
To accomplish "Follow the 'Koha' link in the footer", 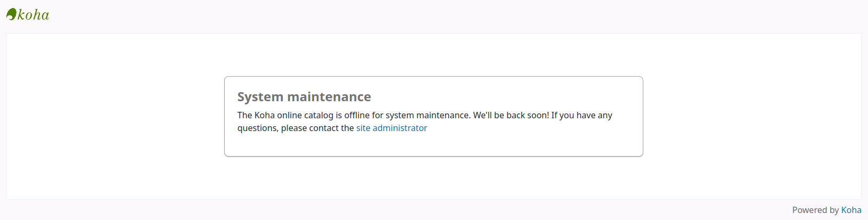I will [851, 210].
